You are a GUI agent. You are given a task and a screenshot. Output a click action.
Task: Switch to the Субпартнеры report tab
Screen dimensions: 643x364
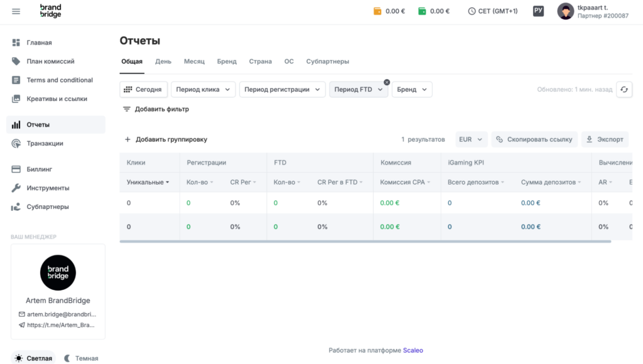coord(328,62)
